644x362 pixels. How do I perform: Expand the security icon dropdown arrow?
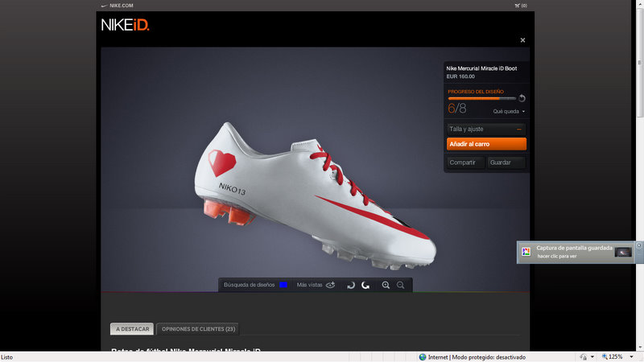tap(592, 357)
